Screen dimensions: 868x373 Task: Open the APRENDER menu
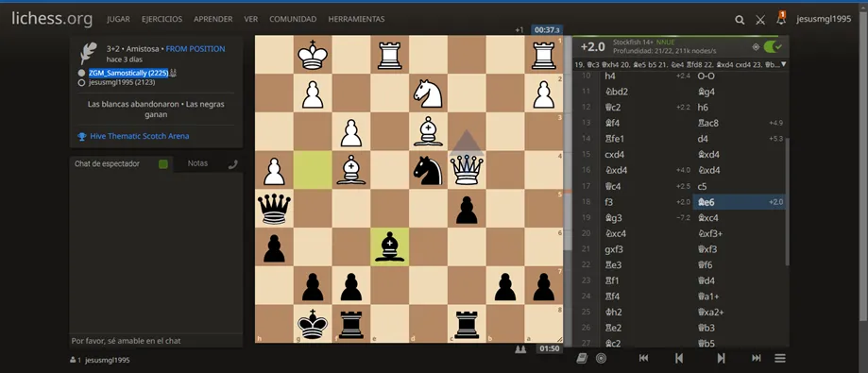(x=213, y=19)
